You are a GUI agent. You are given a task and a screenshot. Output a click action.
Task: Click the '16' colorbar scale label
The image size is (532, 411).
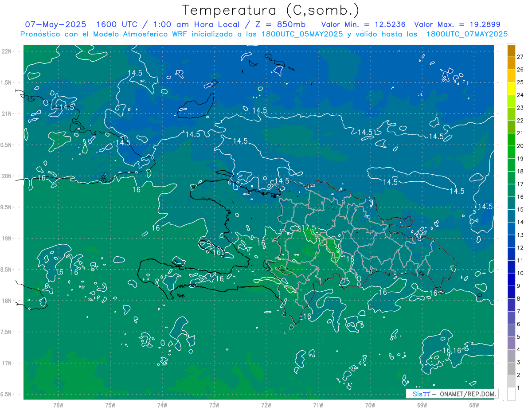click(520, 197)
